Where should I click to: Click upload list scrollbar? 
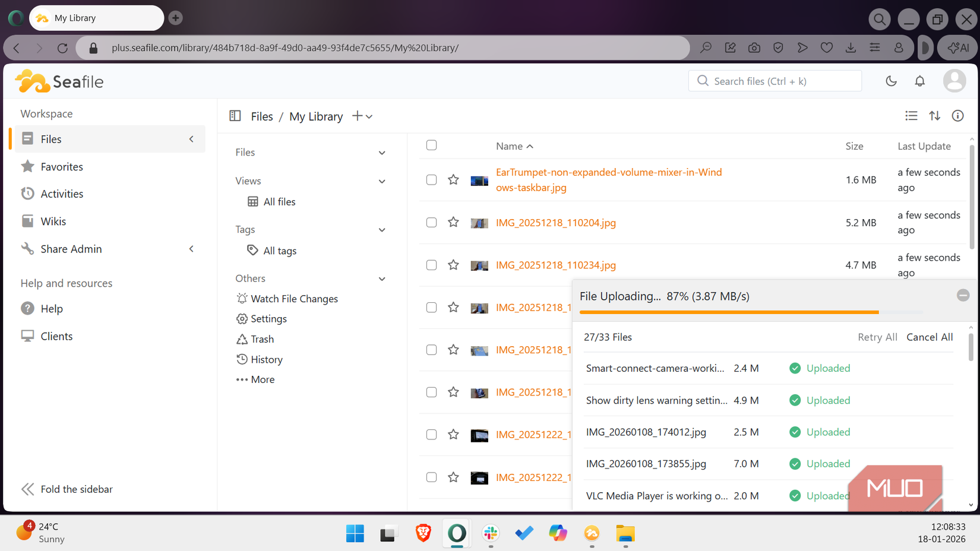(970, 346)
